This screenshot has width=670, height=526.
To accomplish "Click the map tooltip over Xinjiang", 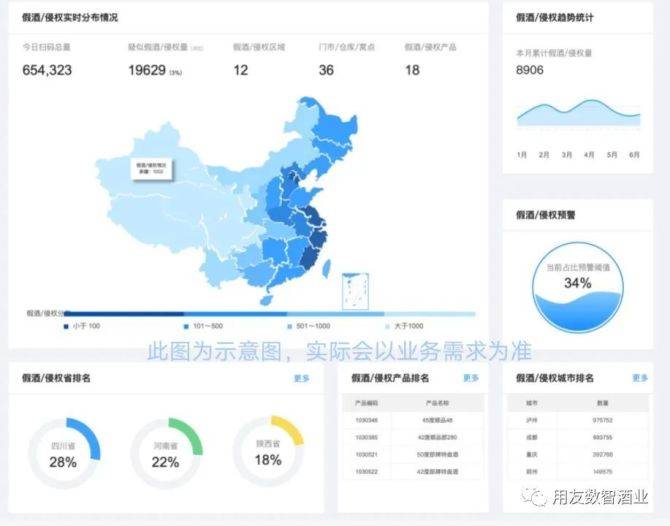I will (151, 166).
